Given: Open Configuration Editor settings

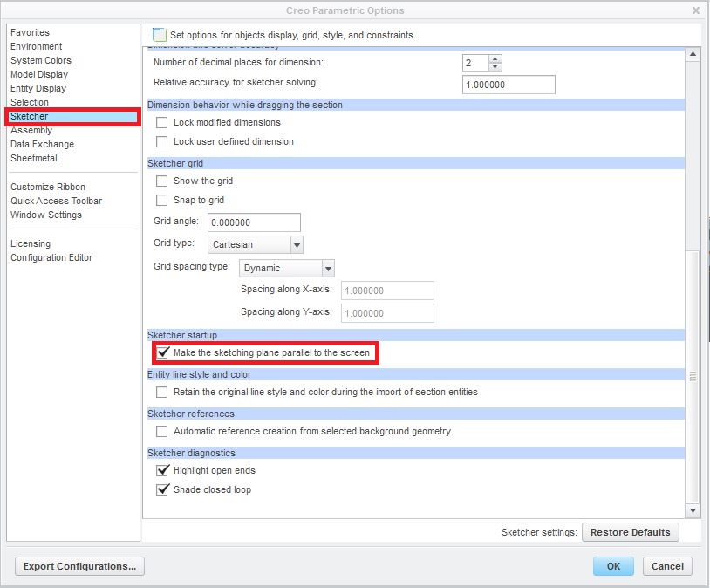Looking at the screenshot, I should pyautogui.click(x=52, y=257).
